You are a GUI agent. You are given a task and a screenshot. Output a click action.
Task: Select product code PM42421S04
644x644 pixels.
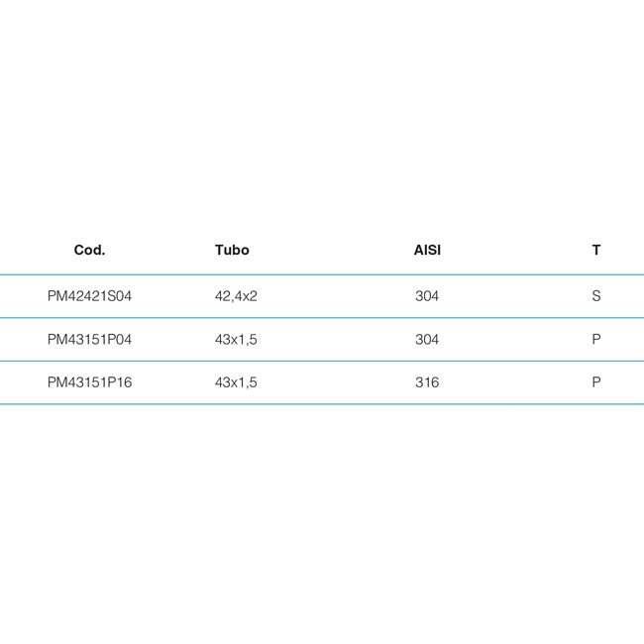point(89,296)
